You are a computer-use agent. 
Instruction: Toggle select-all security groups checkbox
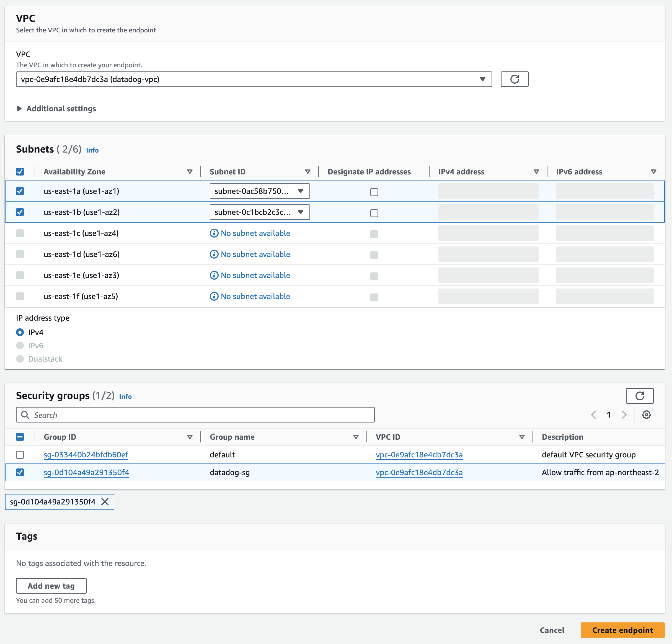point(20,437)
